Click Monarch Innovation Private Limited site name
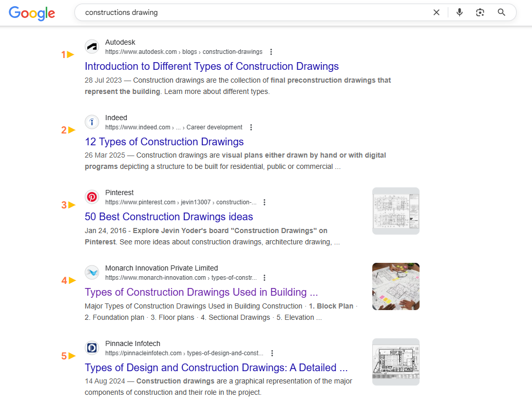532x403 pixels. click(x=161, y=268)
